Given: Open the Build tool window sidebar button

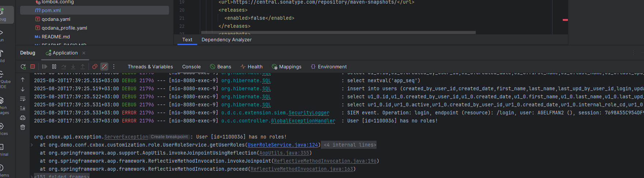Looking at the screenshot, I should 2,56.
